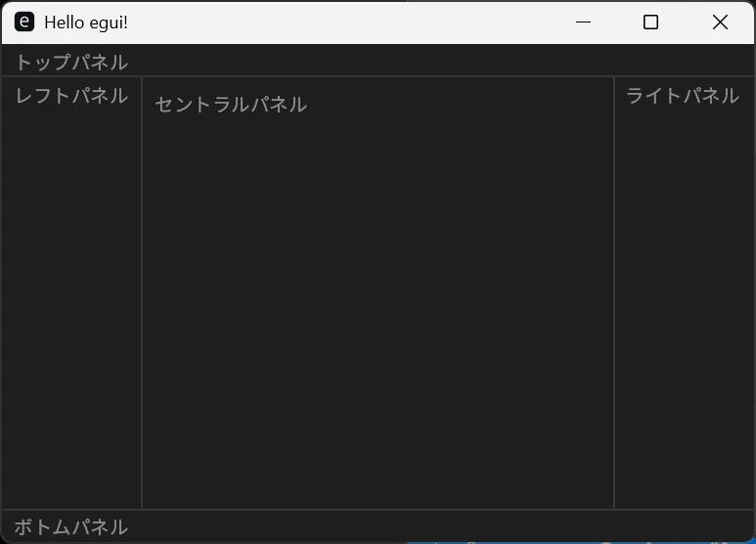Click the トップパネル label
The image size is (756, 544).
click(71, 63)
